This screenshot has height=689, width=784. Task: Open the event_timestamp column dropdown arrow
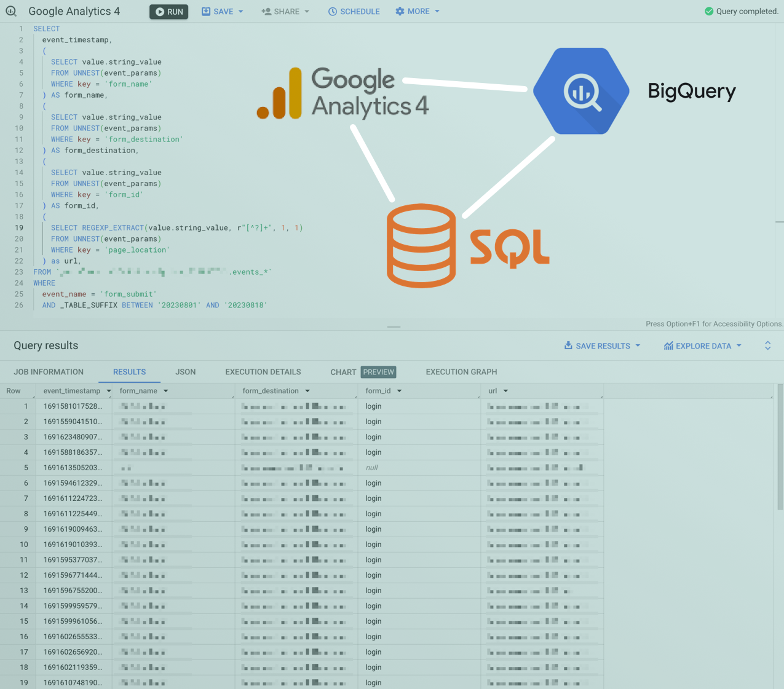click(x=109, y=391)
